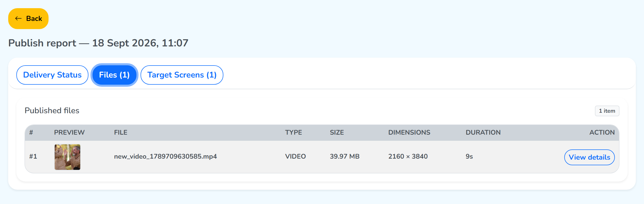Click the VIDEO type cell
Image resolution: width=644 pixels, height=204 pixels.
pos(295,156)
